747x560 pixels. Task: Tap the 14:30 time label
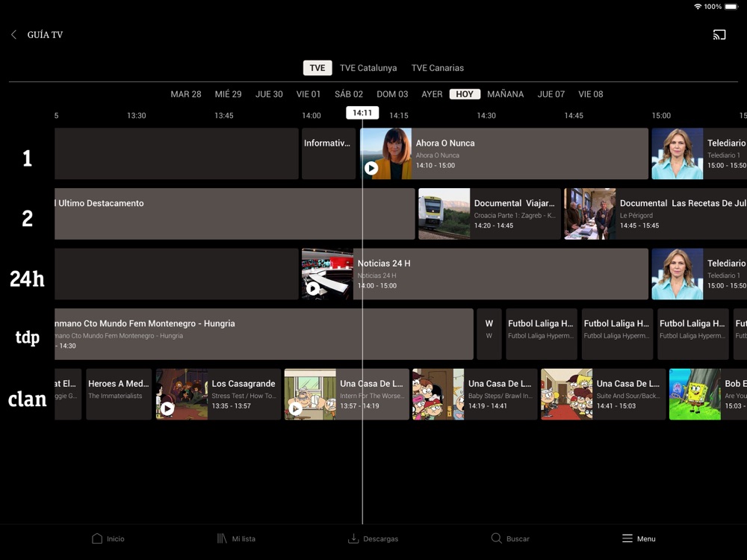[486, 115]
